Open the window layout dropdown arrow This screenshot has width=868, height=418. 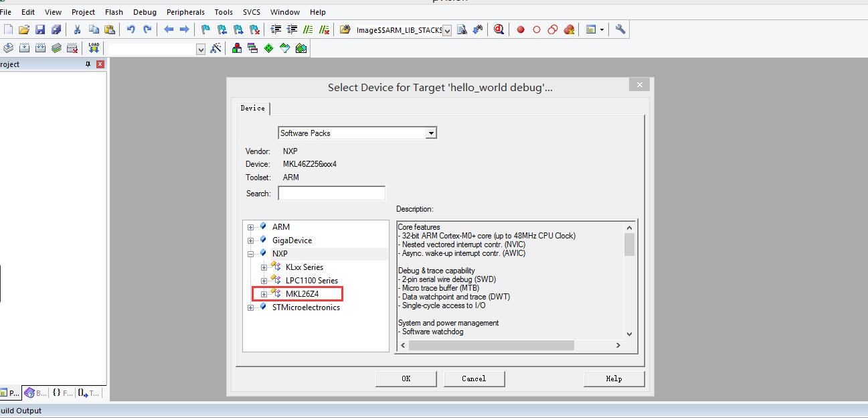point(602,29)
